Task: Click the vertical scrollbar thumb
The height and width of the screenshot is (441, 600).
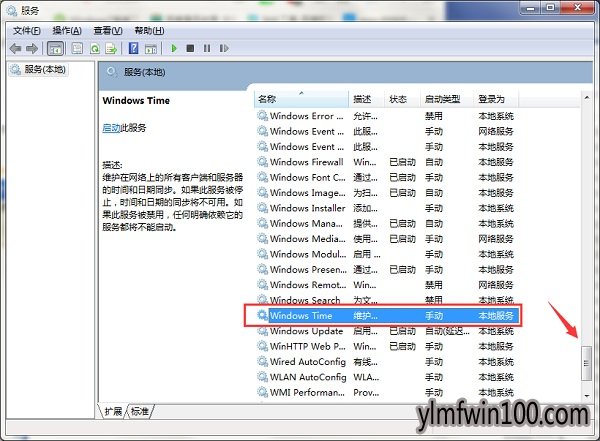Action: (586, 363)
